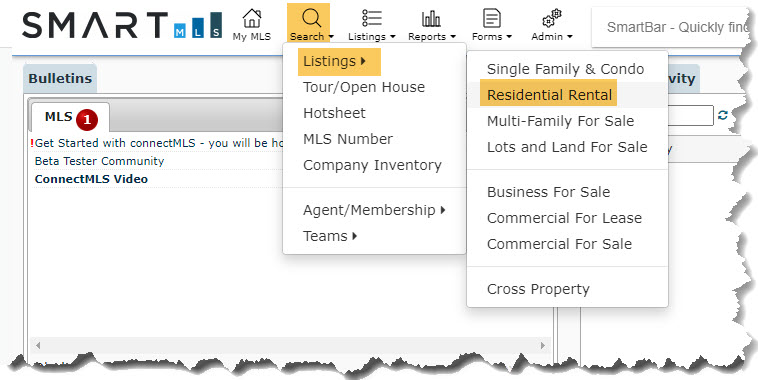Select Business For Sale
The width and height of the screenshot is (758, 380).
point(548,192)
